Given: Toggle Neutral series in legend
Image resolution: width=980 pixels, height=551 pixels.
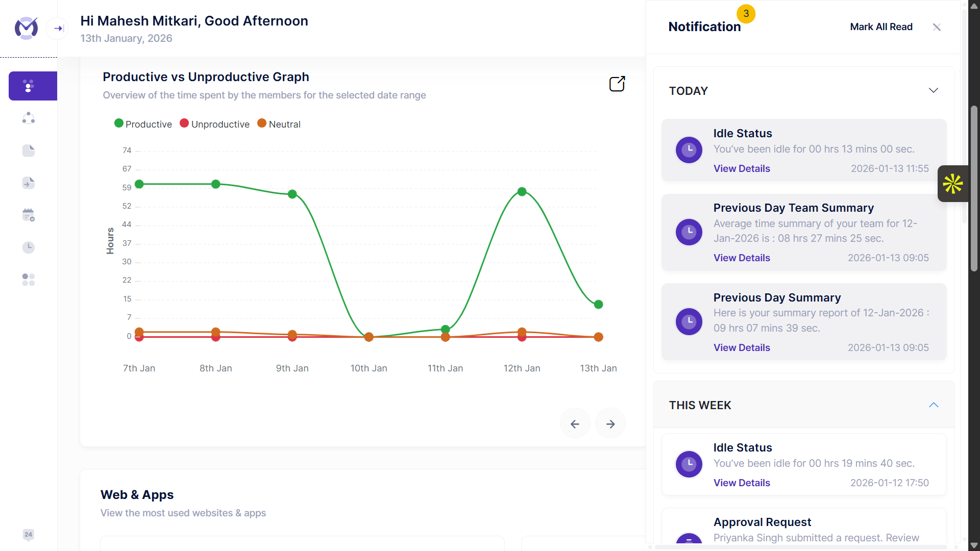Looking at the screenshot, I should coord(279,124).
